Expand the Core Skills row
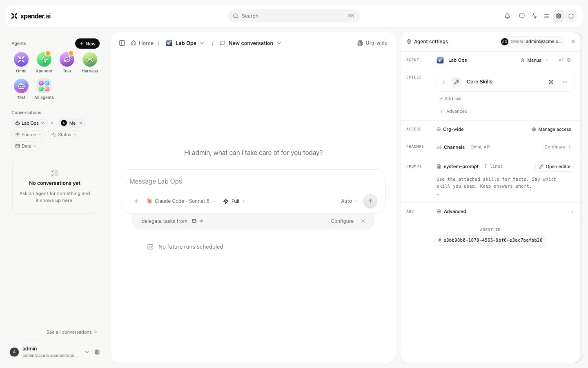 [x=444, y=82]
